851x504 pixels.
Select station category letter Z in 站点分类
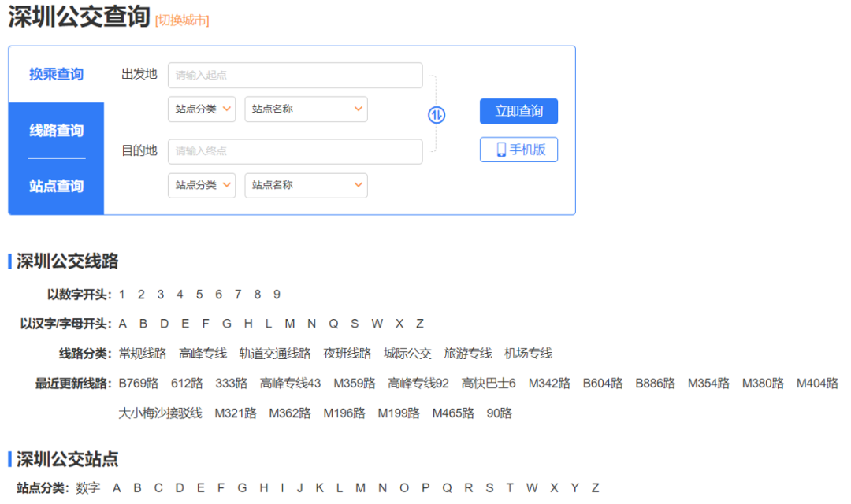(596, 488)
